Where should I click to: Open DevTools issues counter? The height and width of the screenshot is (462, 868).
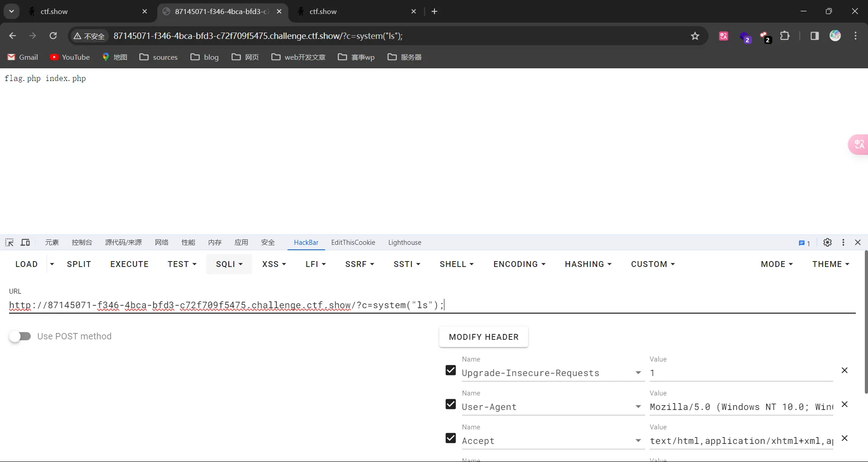coord(804,243)
